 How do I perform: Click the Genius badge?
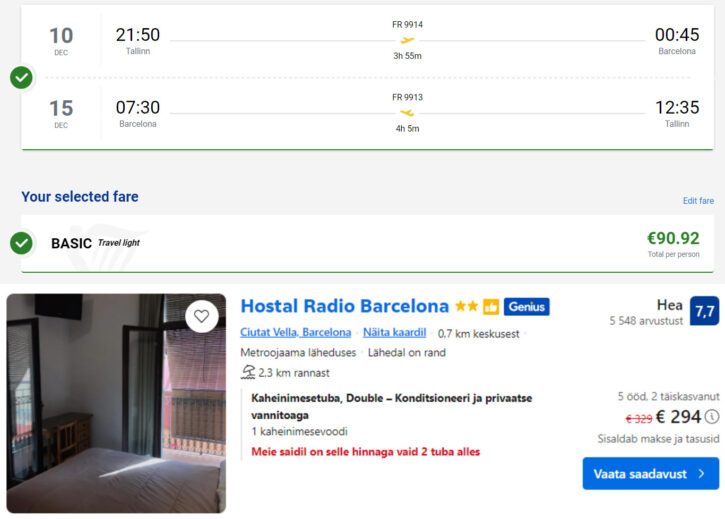pos(526,307)
